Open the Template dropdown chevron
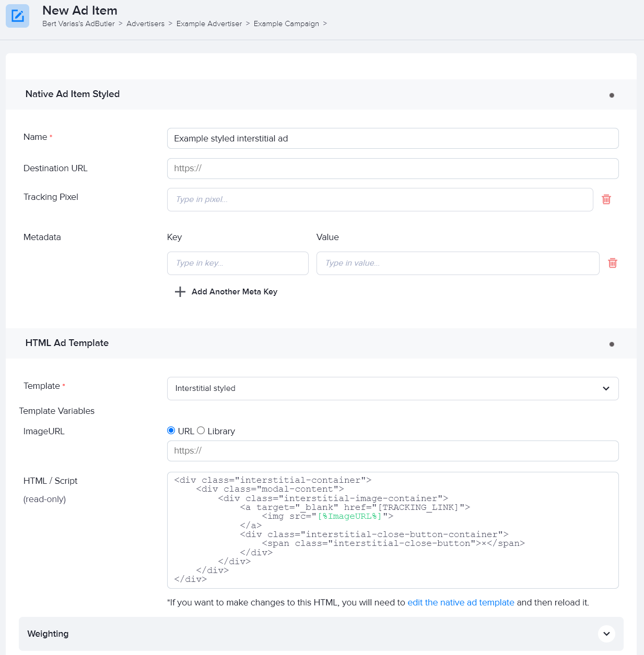Viewport: 644px width, 655px height. [606, 388]
